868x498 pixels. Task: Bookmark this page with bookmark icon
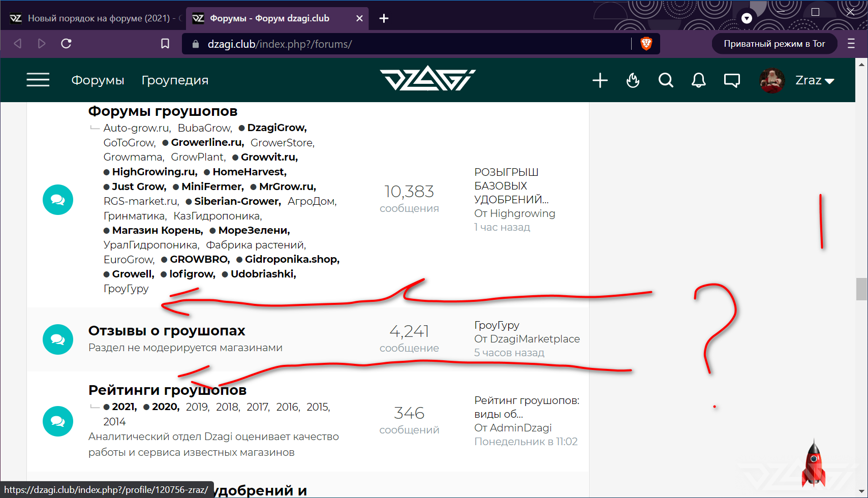(165, 44)
